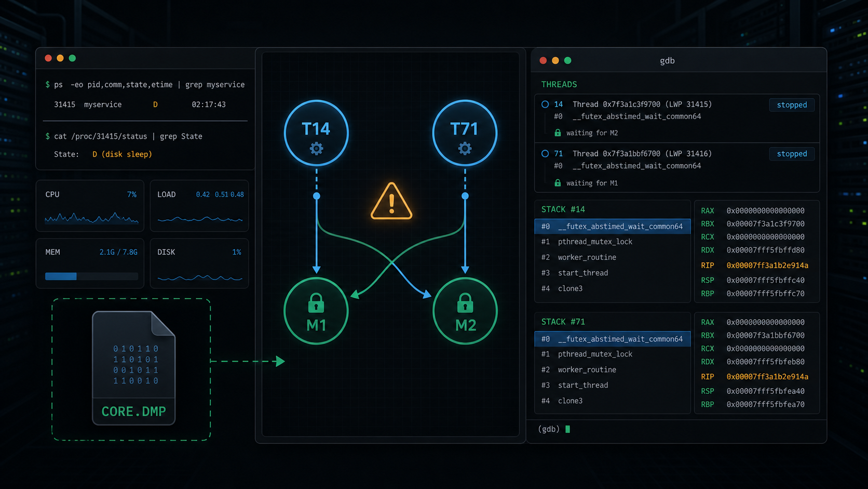Click RSP value 0x00007fff5fbfea40
This screenshot has width=868, height=489.
click(766, 391)
